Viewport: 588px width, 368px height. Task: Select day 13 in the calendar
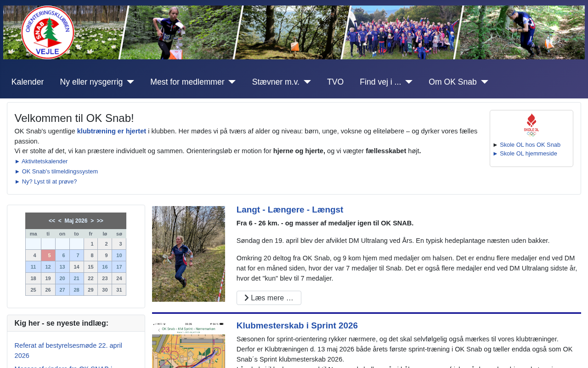(62, 267)
